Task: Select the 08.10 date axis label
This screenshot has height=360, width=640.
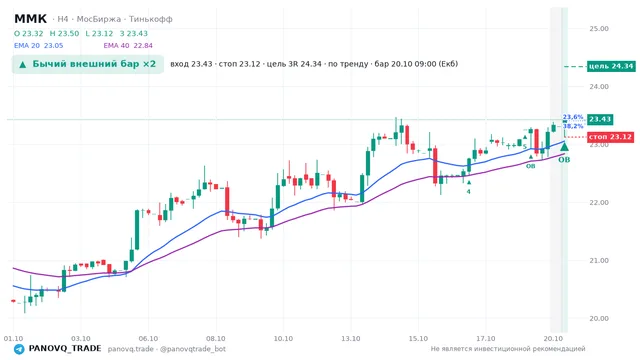Action: (x=216, y=338)
